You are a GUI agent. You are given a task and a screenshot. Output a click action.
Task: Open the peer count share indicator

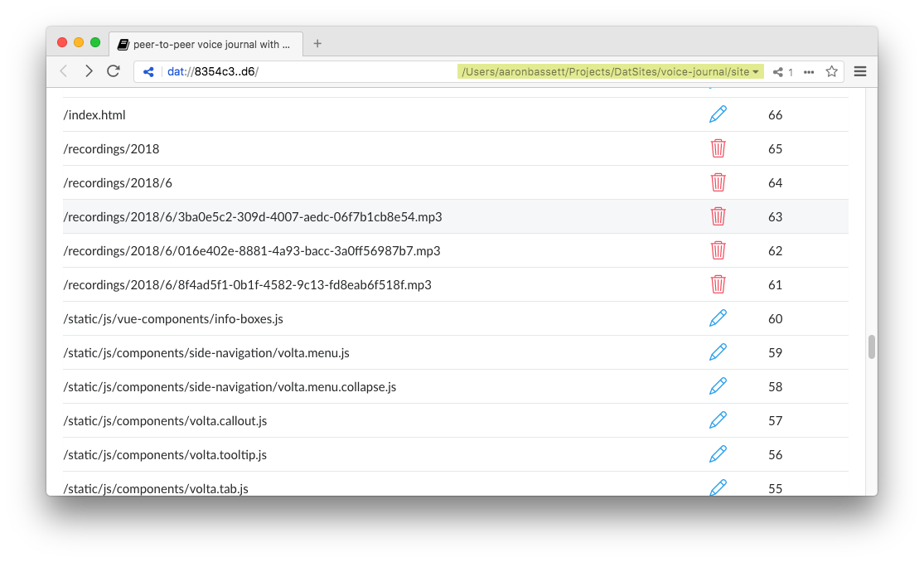783,72
